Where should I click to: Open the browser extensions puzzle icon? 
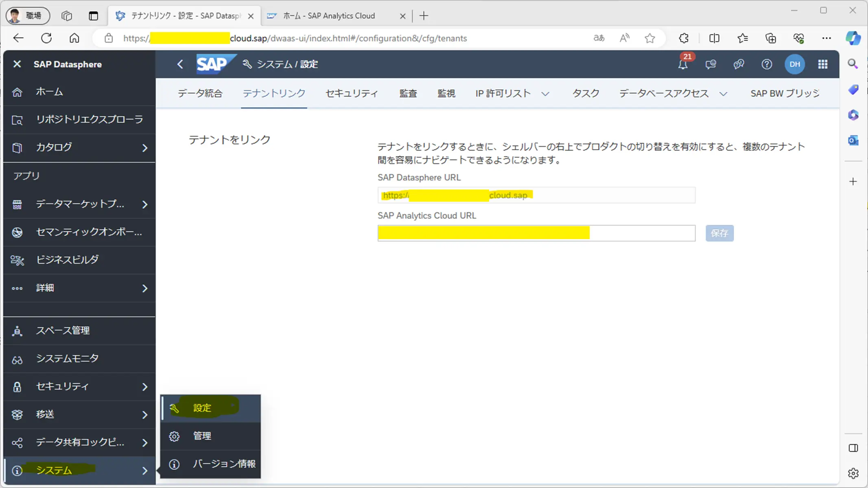point(684,38)
